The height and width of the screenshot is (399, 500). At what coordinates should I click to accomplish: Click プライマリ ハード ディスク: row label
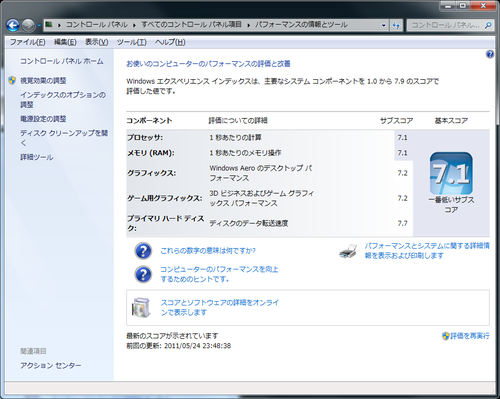pos(165,223)
